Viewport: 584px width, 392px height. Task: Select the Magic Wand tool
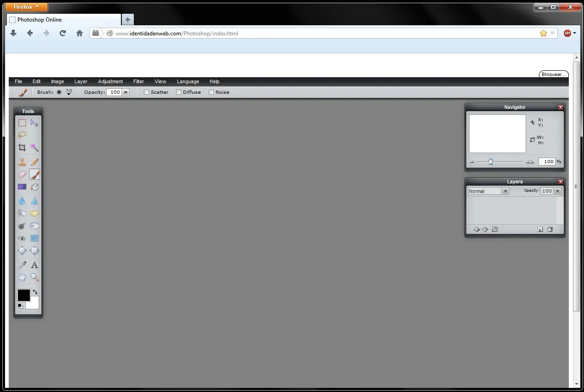point(34,148)
